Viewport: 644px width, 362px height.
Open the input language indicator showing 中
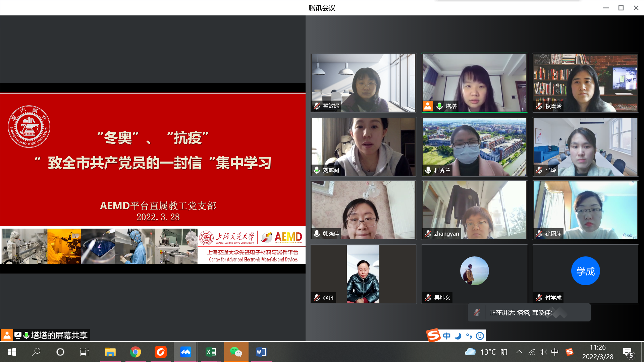pyautogui.click(x=555, y=352)
